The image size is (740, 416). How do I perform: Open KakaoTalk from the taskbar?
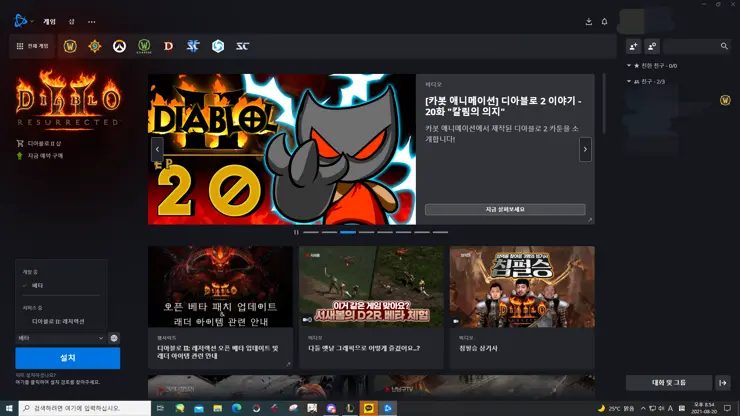pyautogui.click(x=369, y=408)
